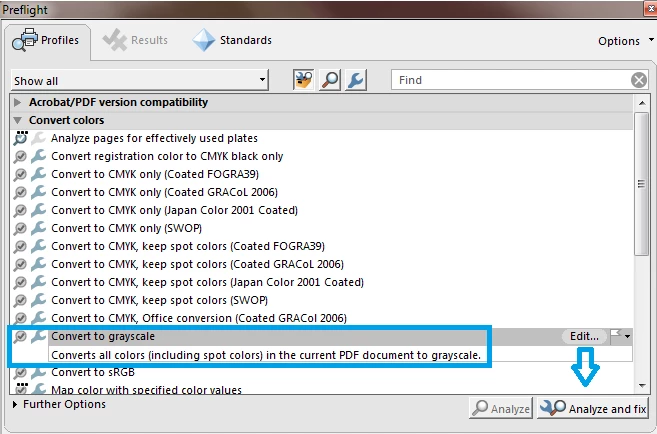Close the Preflight window
The image size is (657, 434).
[x=651, y=9]
